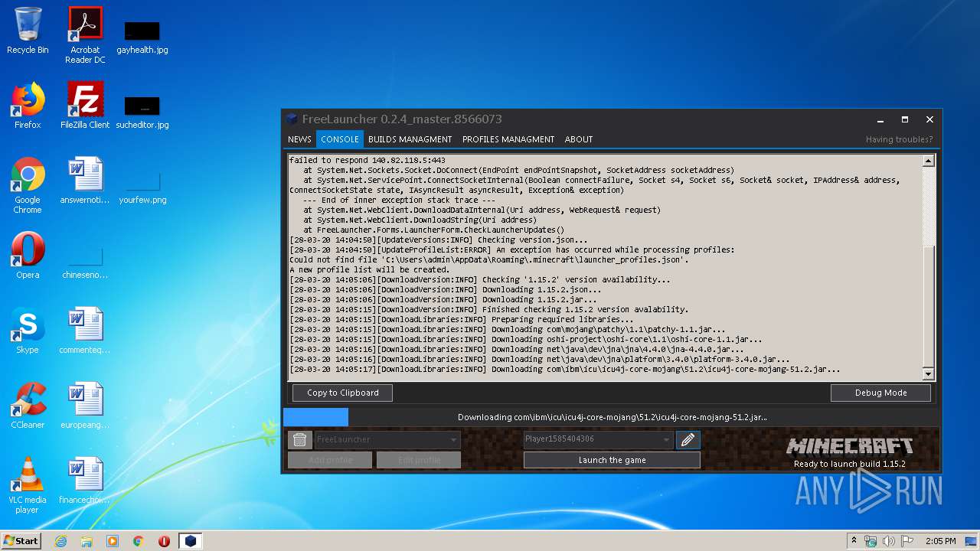Expand the Player1585404306 nickname dropdown
Image resolution: width=980 pixels, height=551 pixels.
666,439
